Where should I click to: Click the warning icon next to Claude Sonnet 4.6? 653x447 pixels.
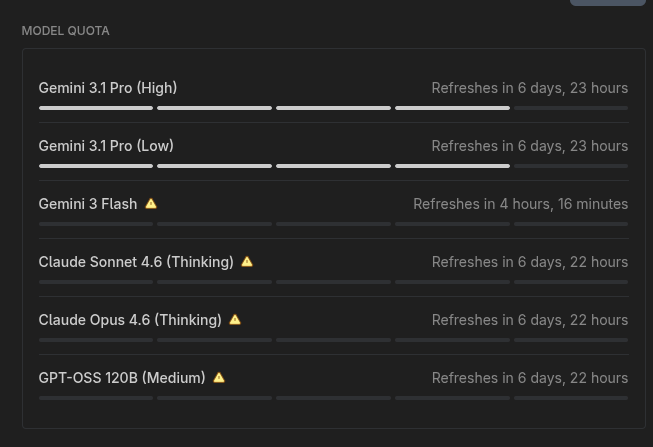247,262
